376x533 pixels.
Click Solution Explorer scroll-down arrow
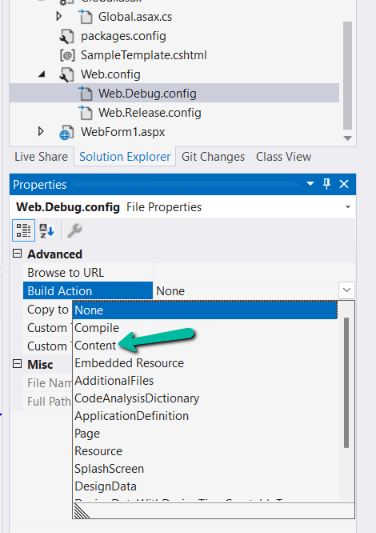pyautogui.click(x=347, y=138)
